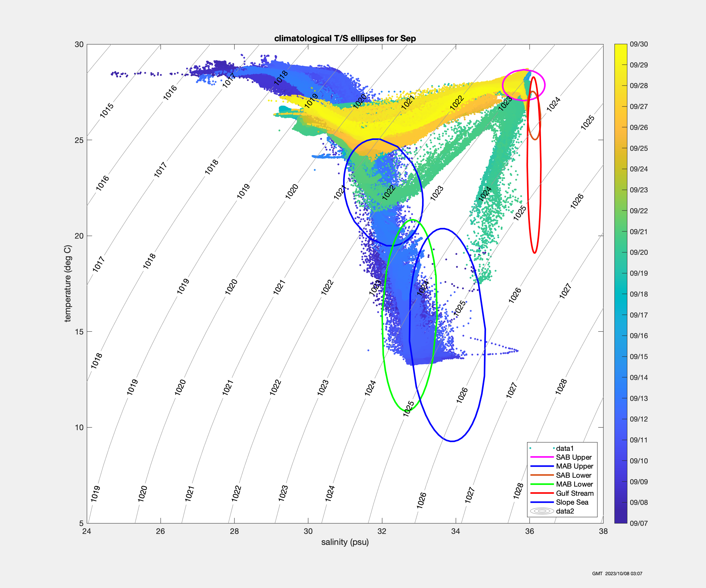Click the plot title "climatological T/S elllipses for Sep"

345,38
